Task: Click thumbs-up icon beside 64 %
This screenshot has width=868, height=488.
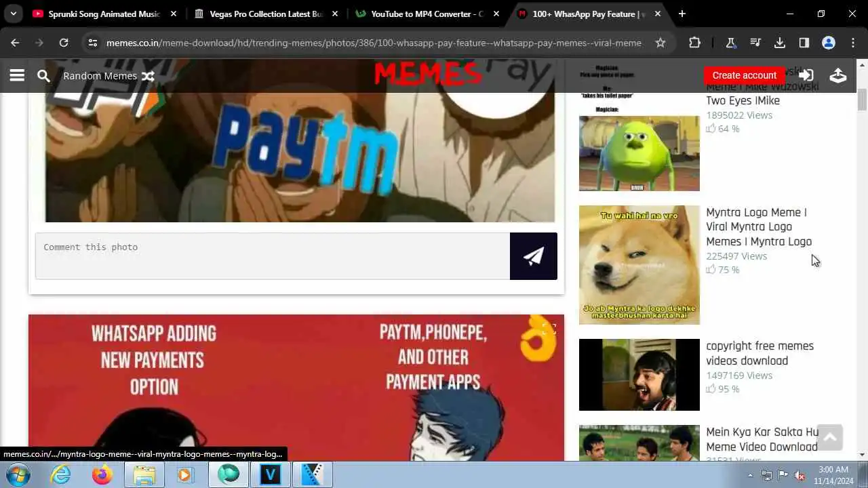Action: point(711,129)
